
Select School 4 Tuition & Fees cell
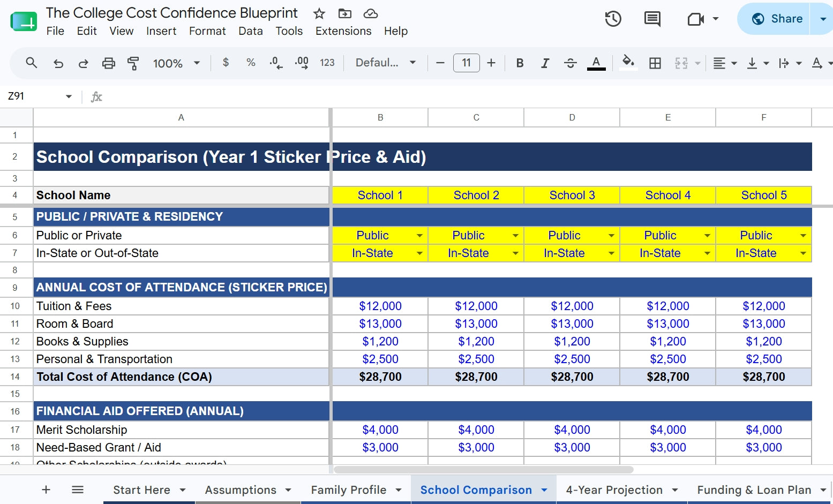(x=668, y=306)
